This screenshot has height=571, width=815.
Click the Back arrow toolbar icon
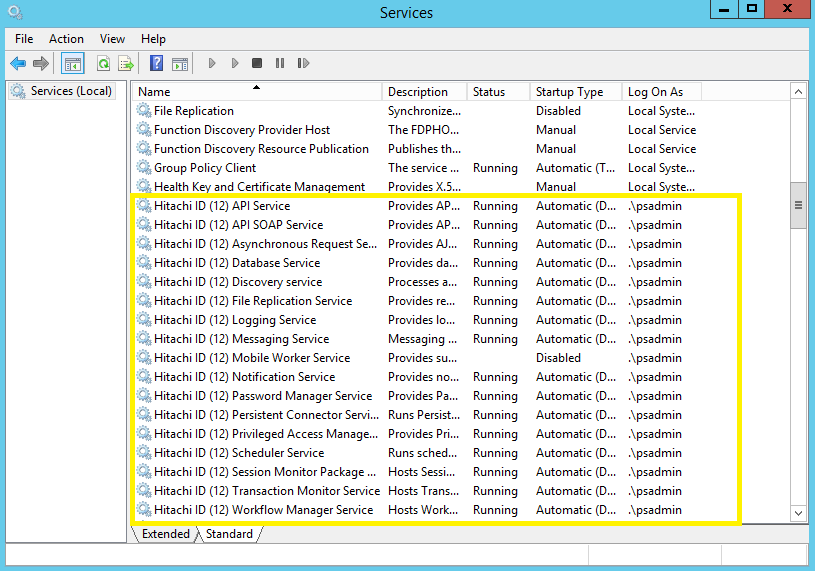18,63
